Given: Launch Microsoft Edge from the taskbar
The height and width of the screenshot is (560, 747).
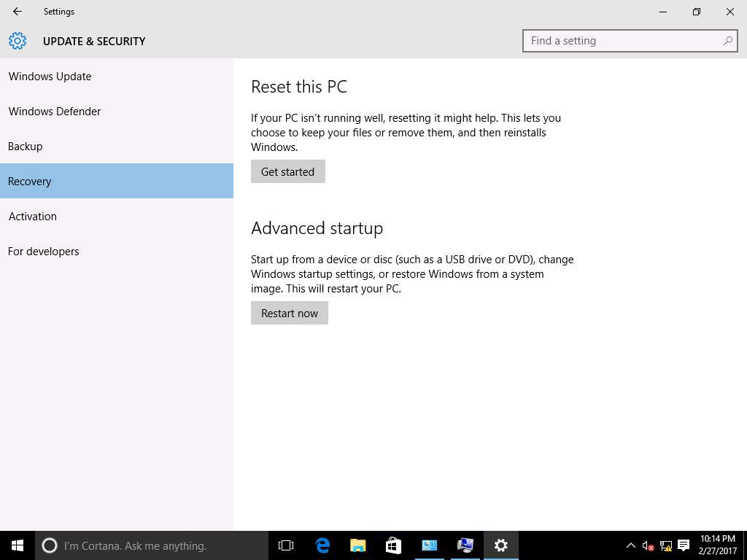Looking at the screenshot, I should 322,545.
